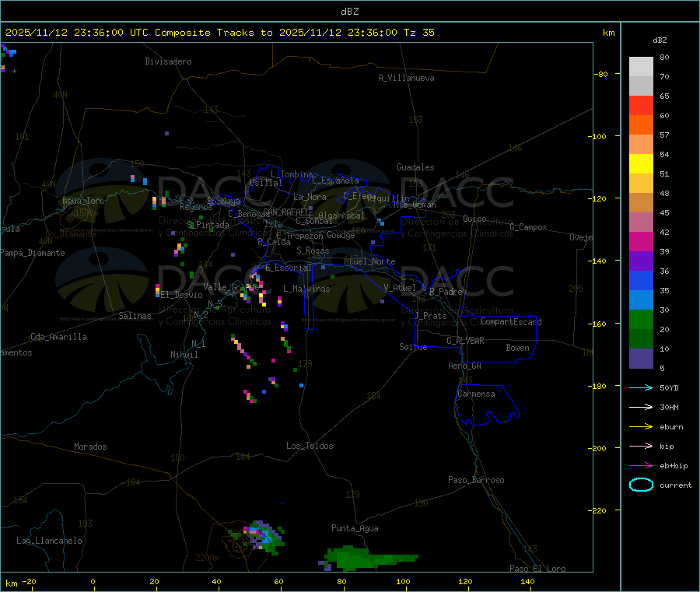Pick the magenta swatch in the dBZ scale
The width and height of the screenshot is (700, 592).
(641, 241)
